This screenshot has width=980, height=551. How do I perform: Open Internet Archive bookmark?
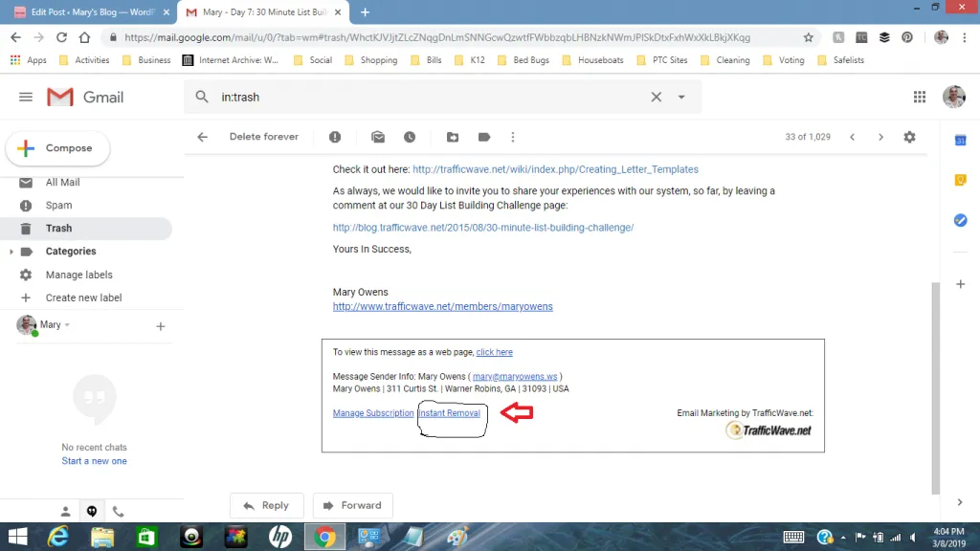click(x=230, y=60)
